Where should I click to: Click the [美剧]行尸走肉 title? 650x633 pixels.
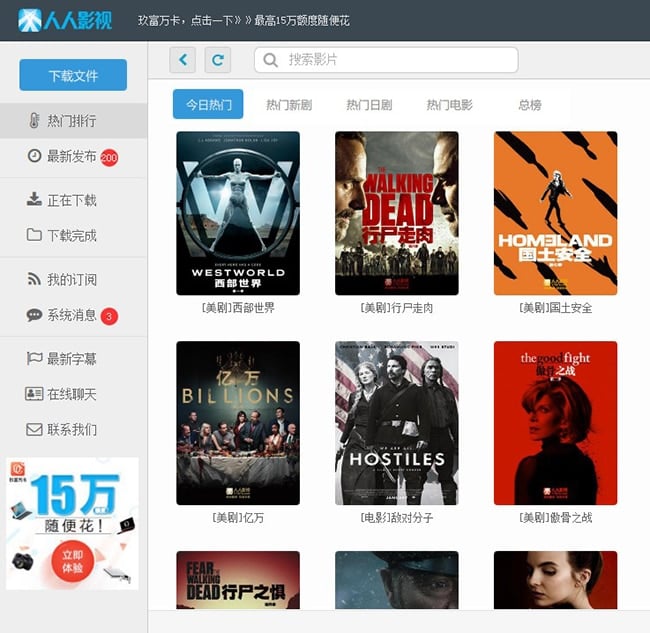click(397, 308)
